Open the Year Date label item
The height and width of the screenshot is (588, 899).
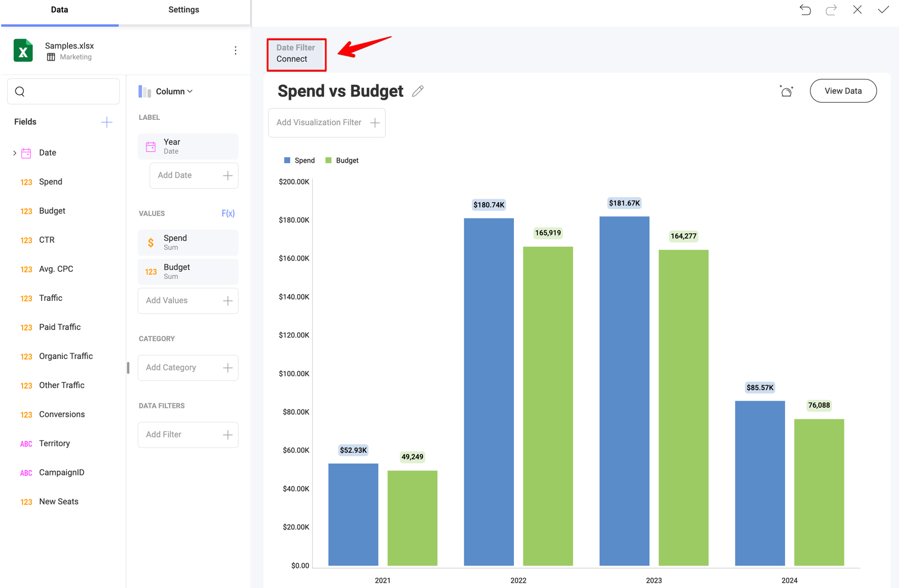pos(188,147)
